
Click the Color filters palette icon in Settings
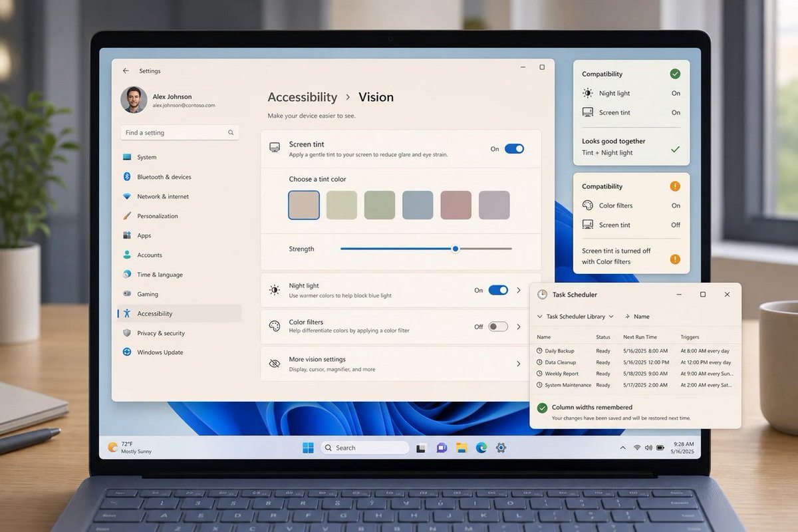[x=275, y=326]
